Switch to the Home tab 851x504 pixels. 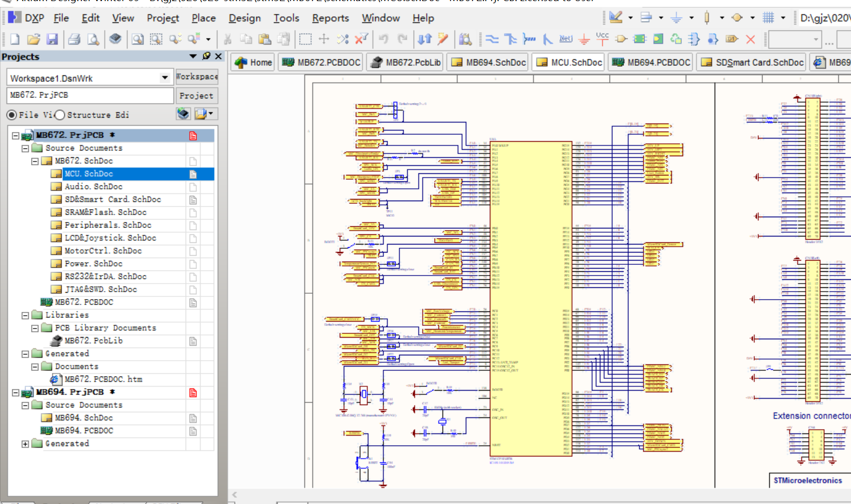pyautogui.click(x=253, y=62)
